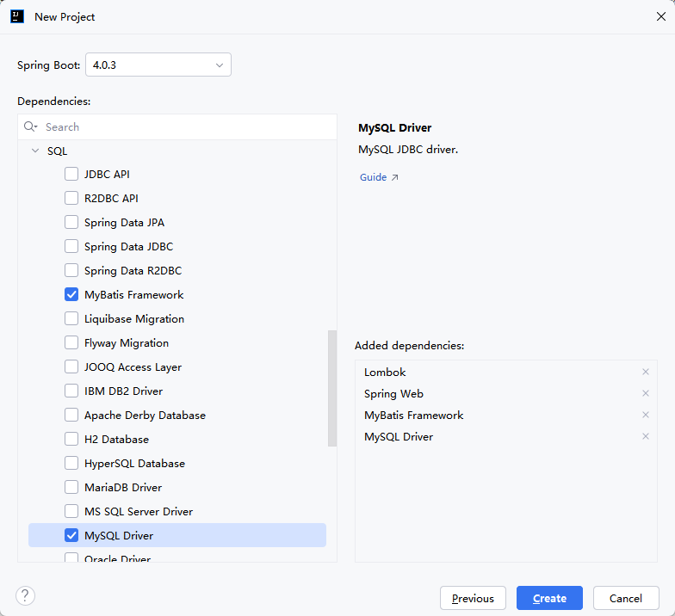Click the Guide link for MySQL Driver
This screenshot has height=616, width=675.
click(374, 177)
